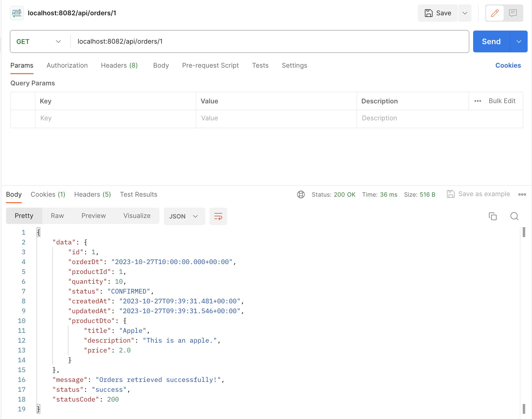The width and height of the screenshot is (532, 419).
Task: Select the Params tab
Action: (x=22, y=65)
